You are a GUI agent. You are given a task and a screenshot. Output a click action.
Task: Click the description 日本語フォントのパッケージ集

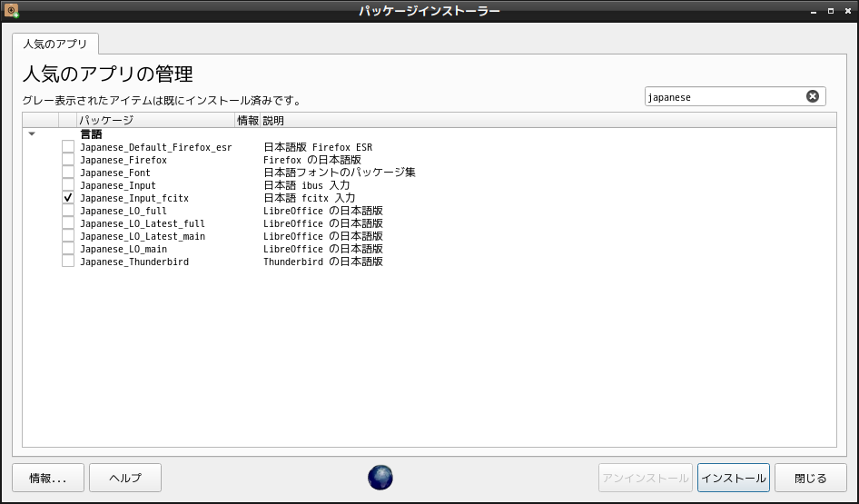point(340,173)
